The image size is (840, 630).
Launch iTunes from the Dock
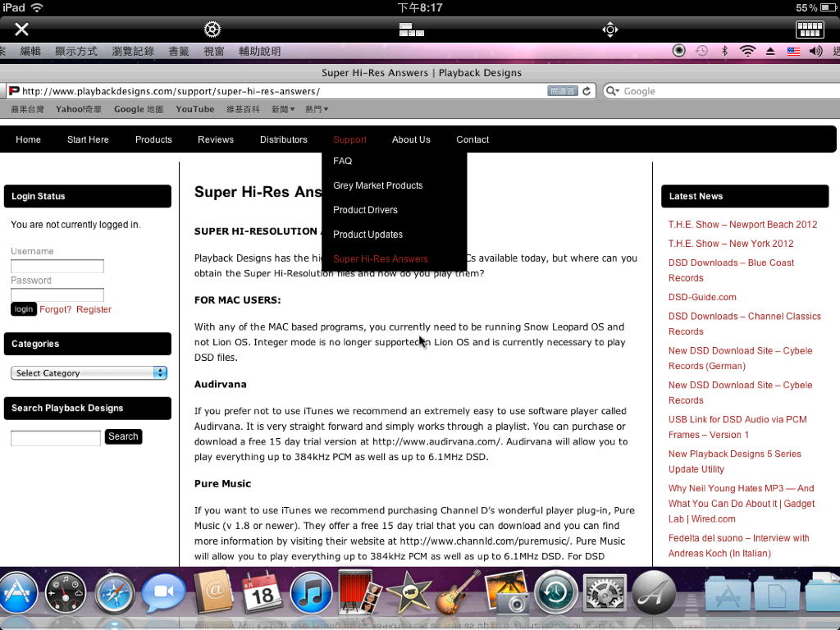311,593
